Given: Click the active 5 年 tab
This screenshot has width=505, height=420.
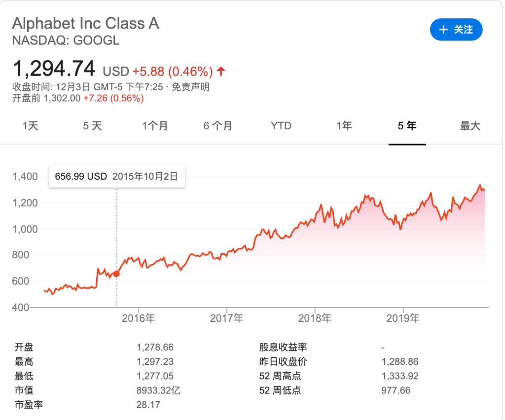Looking at the screenshot, I should (407, 126).
